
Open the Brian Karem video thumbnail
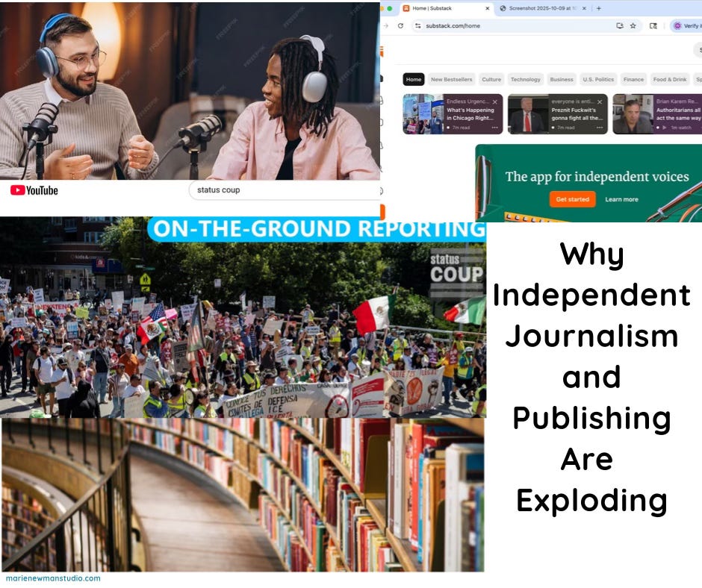[633, 113]
